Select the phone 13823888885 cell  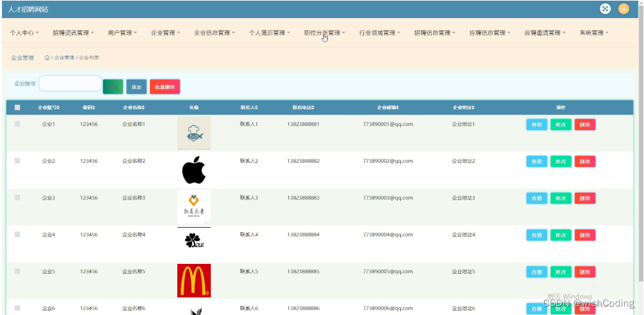click(x=303, y=272)
